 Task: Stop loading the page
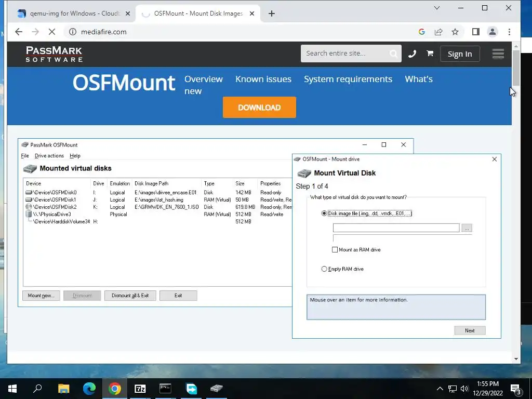click(x=52, y=32)
